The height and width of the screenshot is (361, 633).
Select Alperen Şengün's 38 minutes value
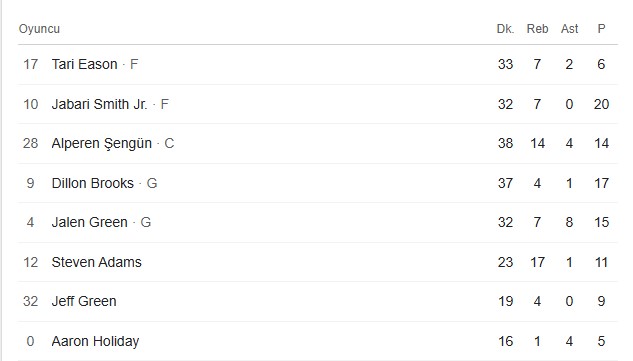click(x=505, y=143)
